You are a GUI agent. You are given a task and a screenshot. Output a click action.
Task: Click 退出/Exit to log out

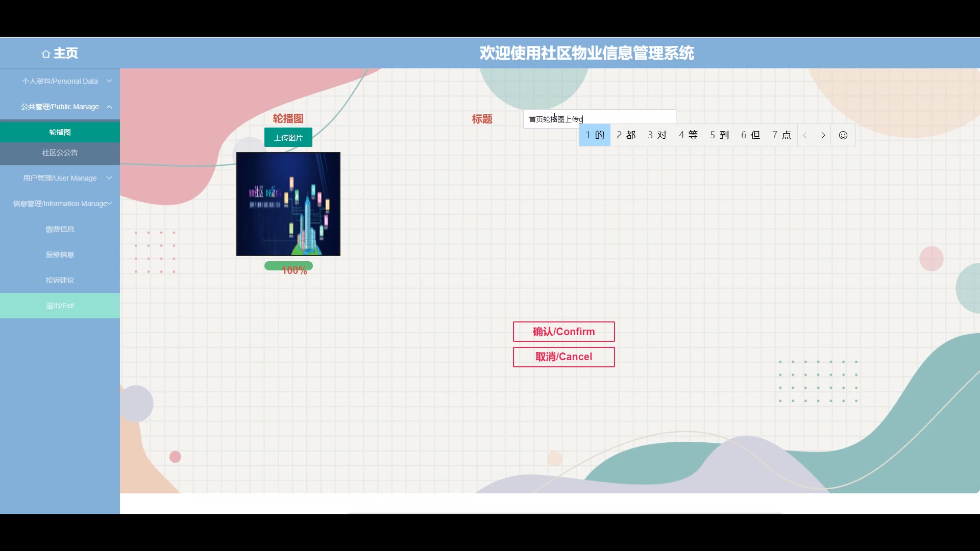coord(60,306)
